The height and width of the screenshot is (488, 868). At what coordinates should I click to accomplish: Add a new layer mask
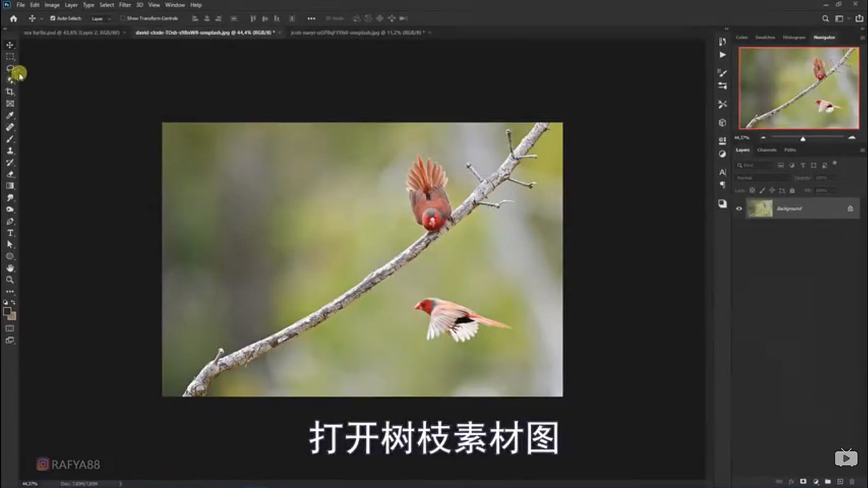pyautogui.click(x=803, y=481)
